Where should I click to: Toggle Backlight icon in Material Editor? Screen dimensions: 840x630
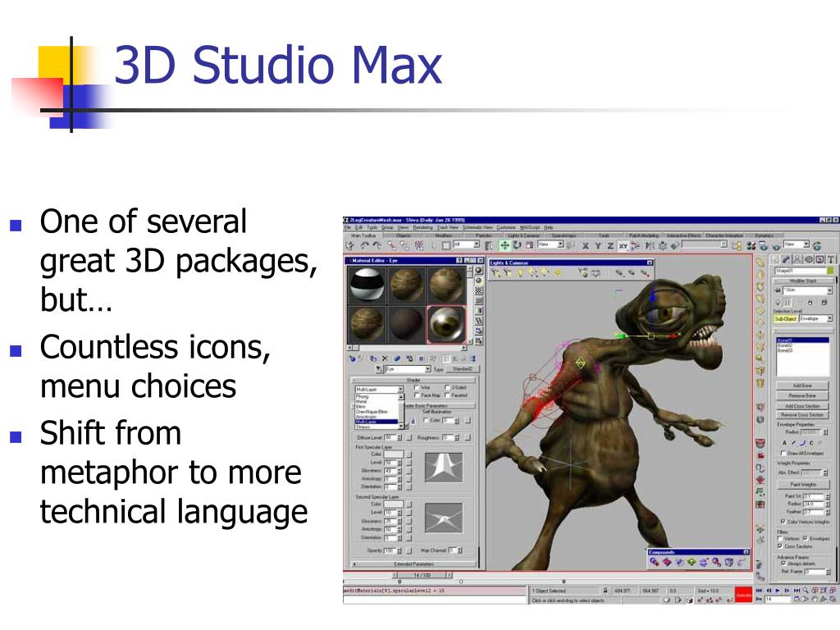point(478,281)
